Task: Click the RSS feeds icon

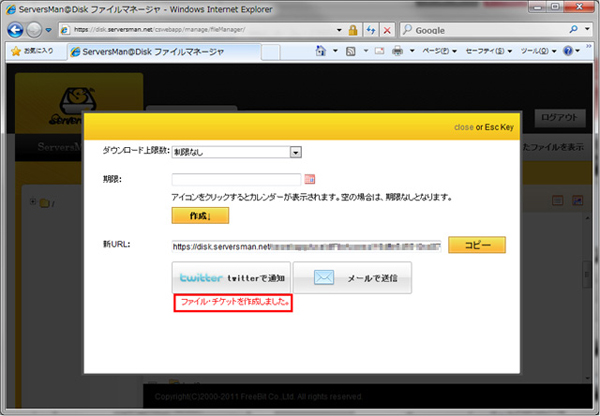Action: 351,51
